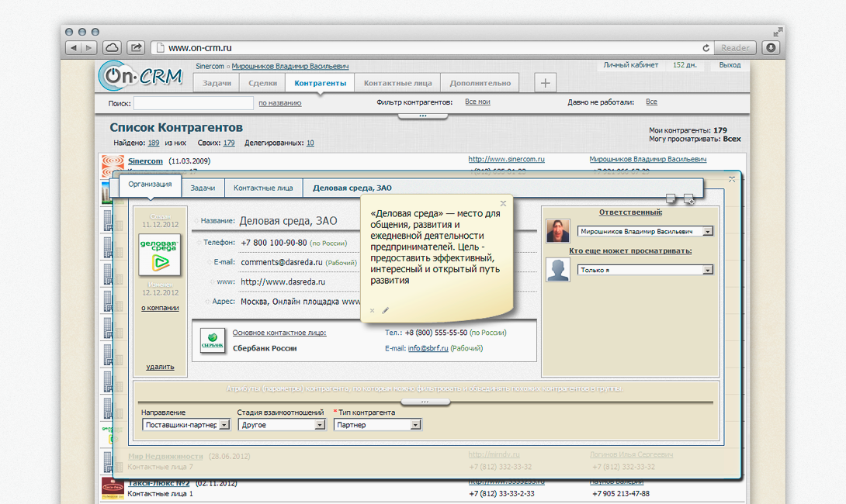
Task: Open the main Контактные лица tab
Action: (x=397, y=83)
